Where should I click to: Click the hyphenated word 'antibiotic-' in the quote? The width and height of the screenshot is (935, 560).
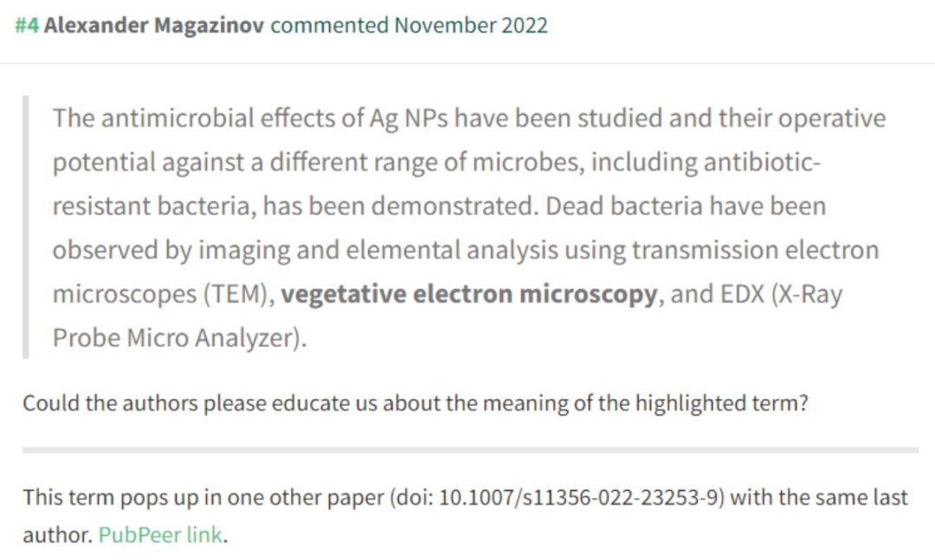coord(762,162)
